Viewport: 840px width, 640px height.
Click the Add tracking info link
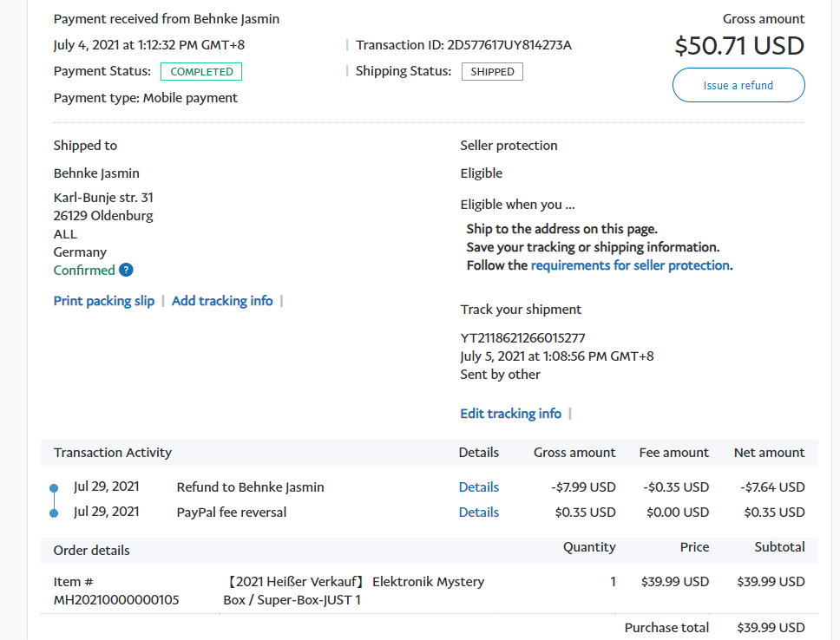tap(222, 301)
